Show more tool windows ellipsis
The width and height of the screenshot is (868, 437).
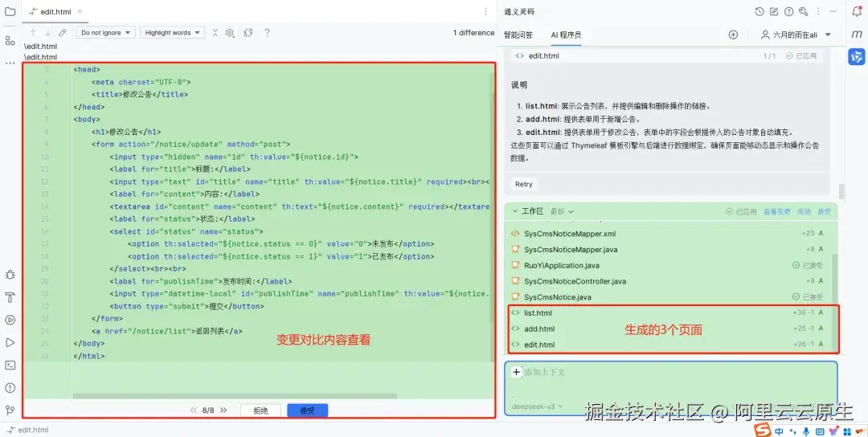10,63
